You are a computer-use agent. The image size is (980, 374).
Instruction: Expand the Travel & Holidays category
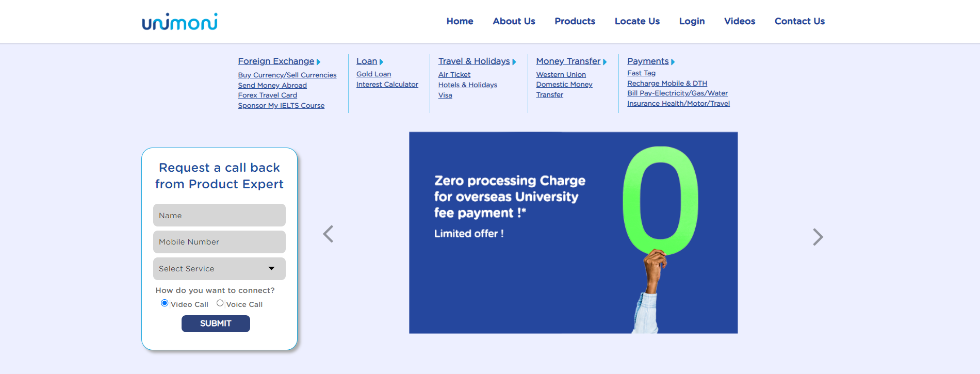[477, 61]
